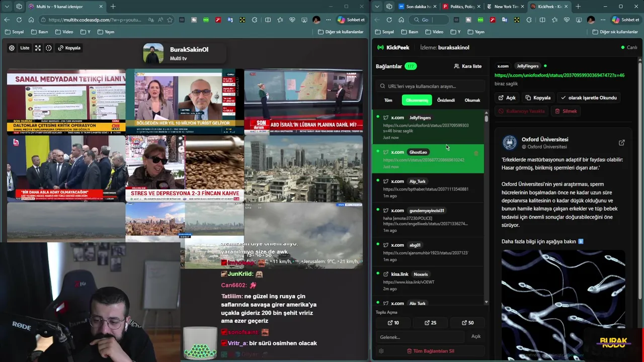
Task: Click Silmek delete button
Action: coord(566,111)
